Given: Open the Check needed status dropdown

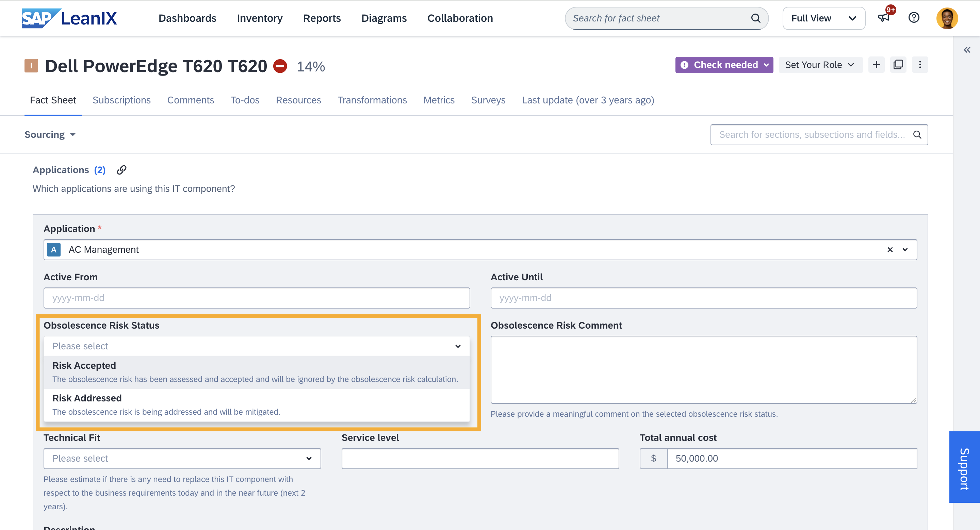Looking at the screenshot, I should 724,65.
